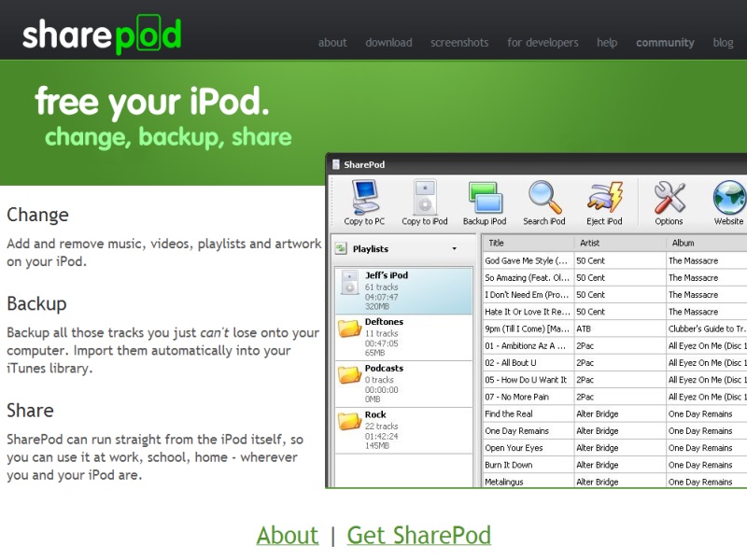747x560 pixels.
Task: Open the blog navigation item
Action: coord(723,42)
